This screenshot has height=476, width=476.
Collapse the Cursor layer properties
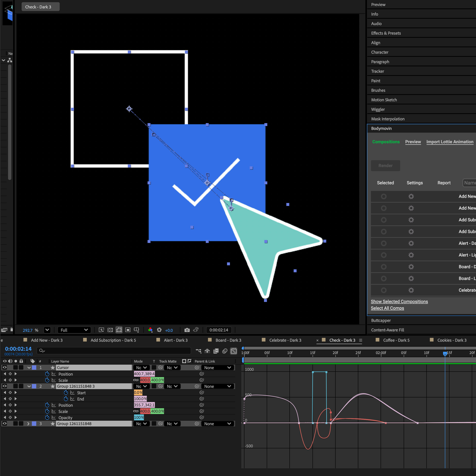29,368
